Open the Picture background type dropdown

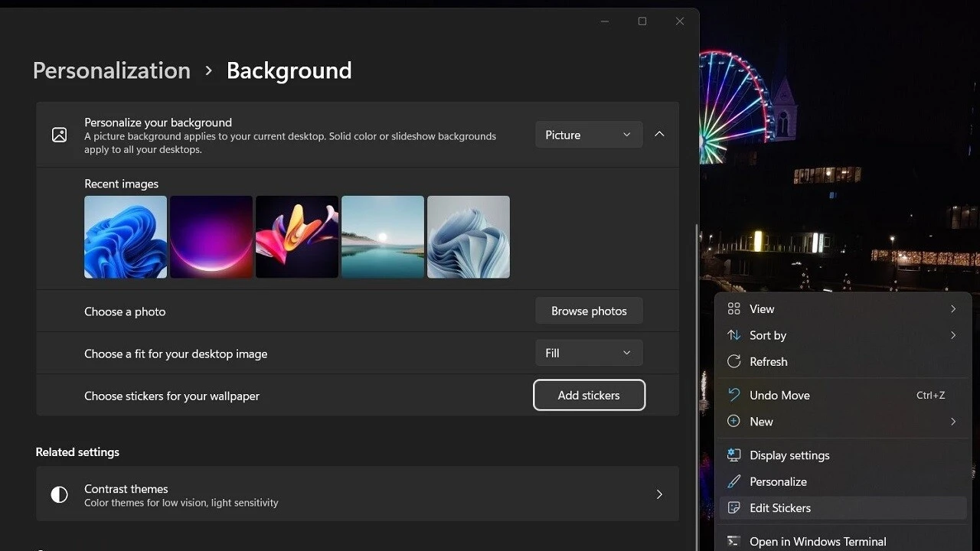(588, 135)
